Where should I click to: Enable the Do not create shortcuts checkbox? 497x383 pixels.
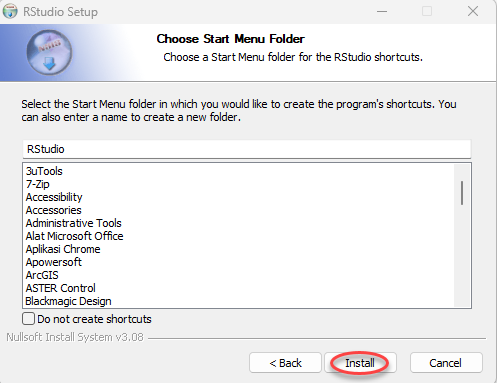tap(28, 319)
